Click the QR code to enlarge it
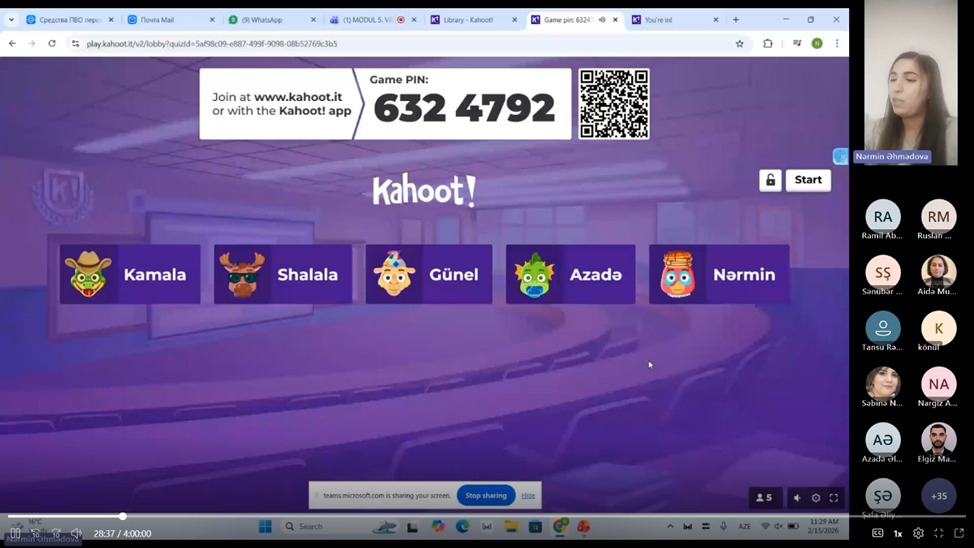This screenshot has width=974, height=548. coord(614,104)
